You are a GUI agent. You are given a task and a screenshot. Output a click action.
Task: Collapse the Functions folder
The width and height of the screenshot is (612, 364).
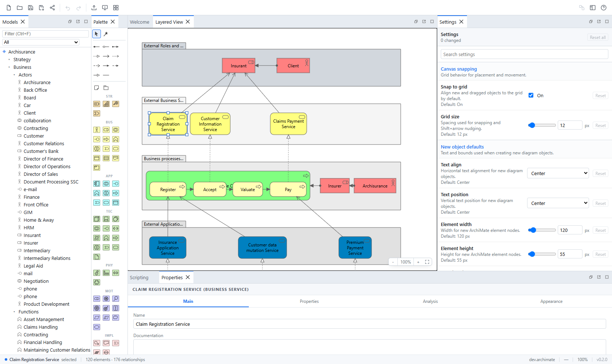point(14,312)
